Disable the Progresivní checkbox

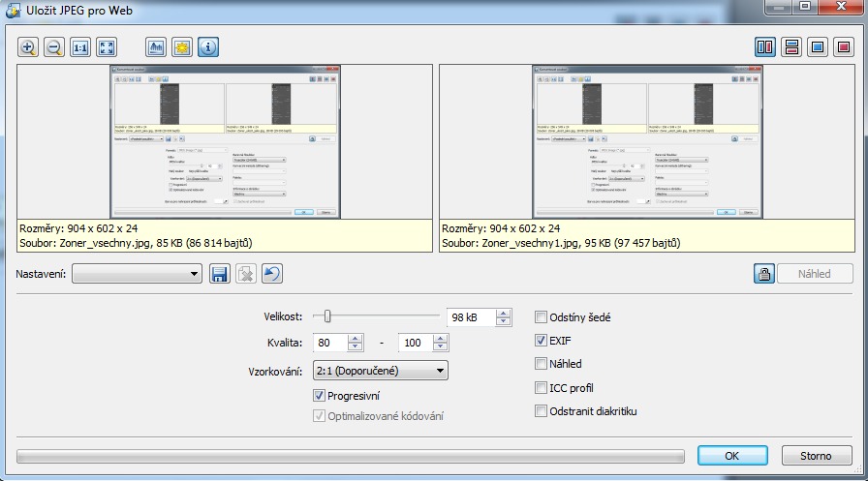(x=320, y=395)
